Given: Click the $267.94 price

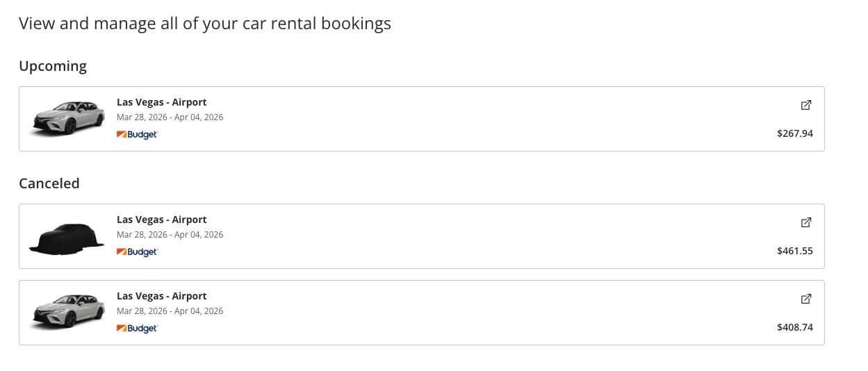Looking at the screenshot, I should pos(795,133).
